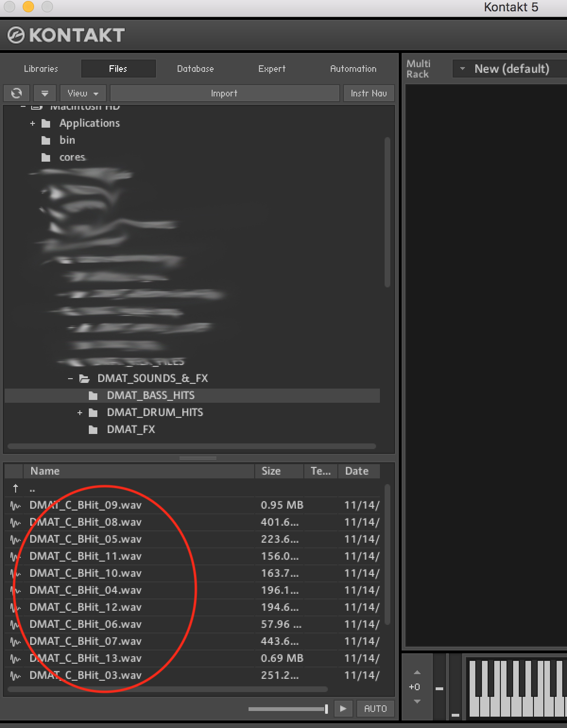
Task: Expand the DMAT_DRUM_HITS folder
Action: [x=80, y=413]
